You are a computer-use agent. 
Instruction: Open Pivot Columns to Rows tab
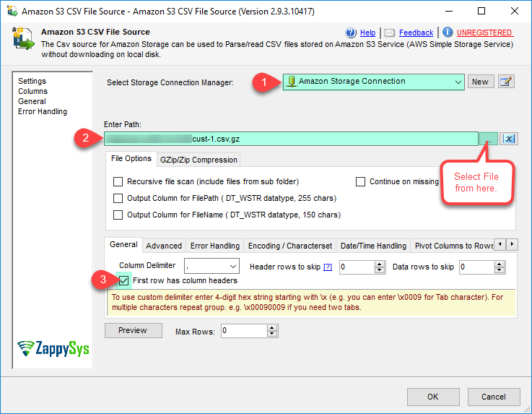tap(453, 246)
